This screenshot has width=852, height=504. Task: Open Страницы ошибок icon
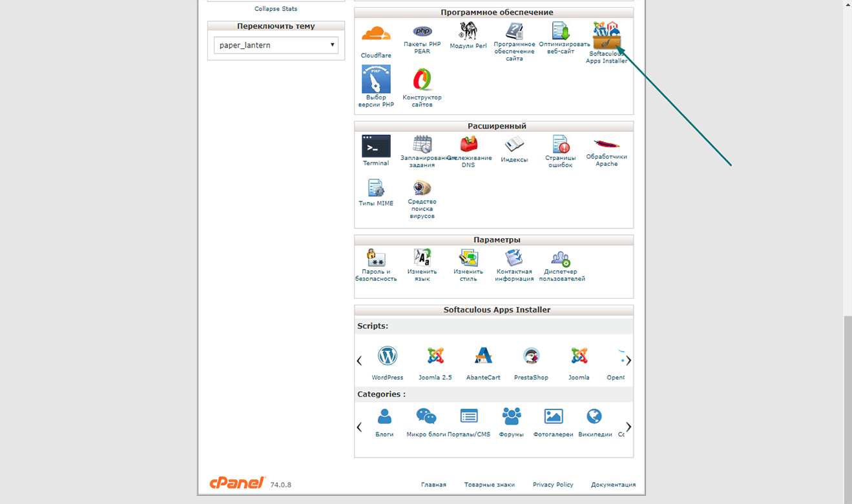(x=560, y=144)
